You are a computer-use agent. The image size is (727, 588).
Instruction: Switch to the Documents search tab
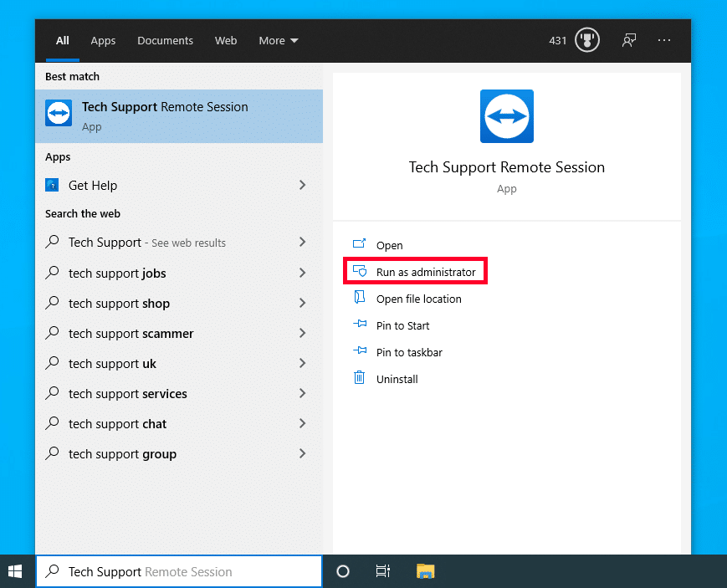point(165,40)
